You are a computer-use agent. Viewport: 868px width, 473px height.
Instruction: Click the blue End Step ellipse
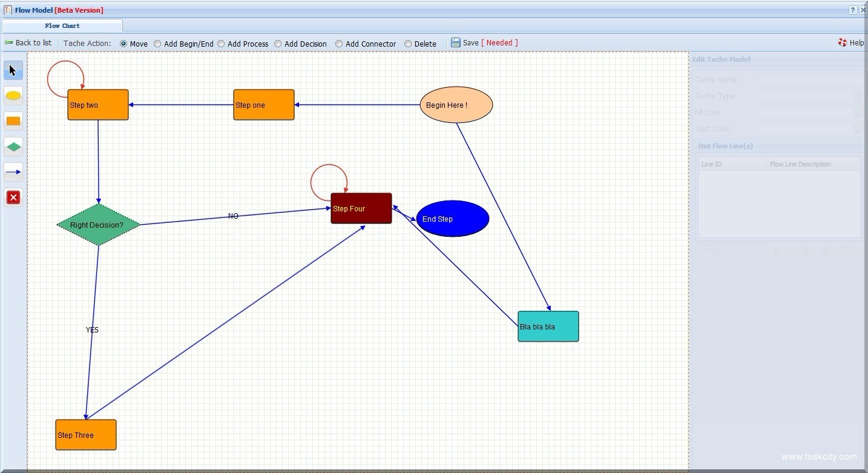453,219
